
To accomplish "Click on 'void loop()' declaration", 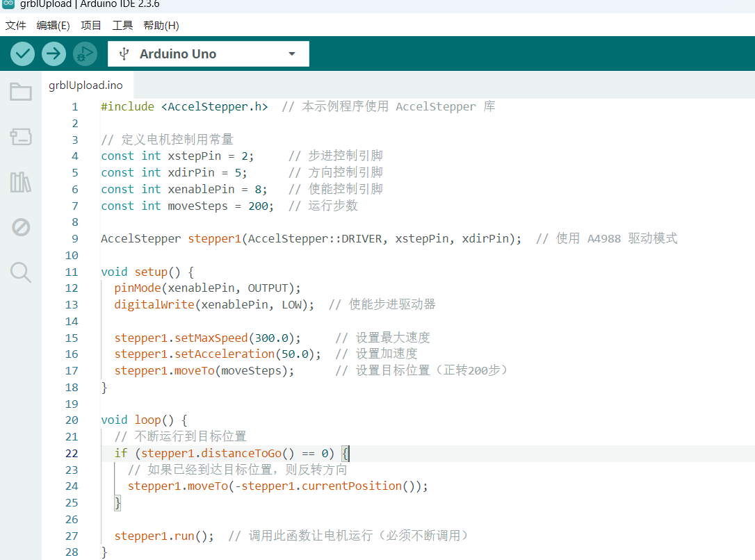I will pos(137,420).
